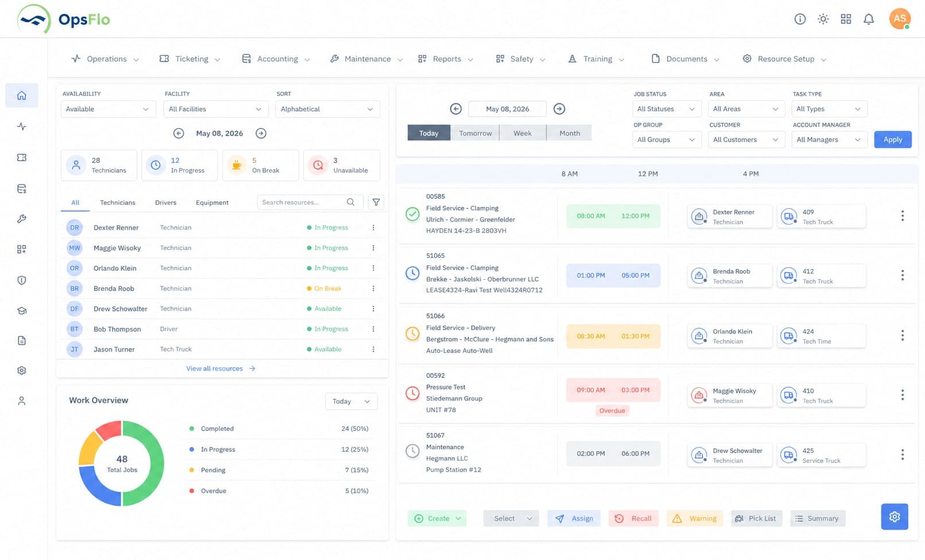This screenshot has width=925, height=560.
Task: Open the Ticketing menu
Action: coord(190,59)
